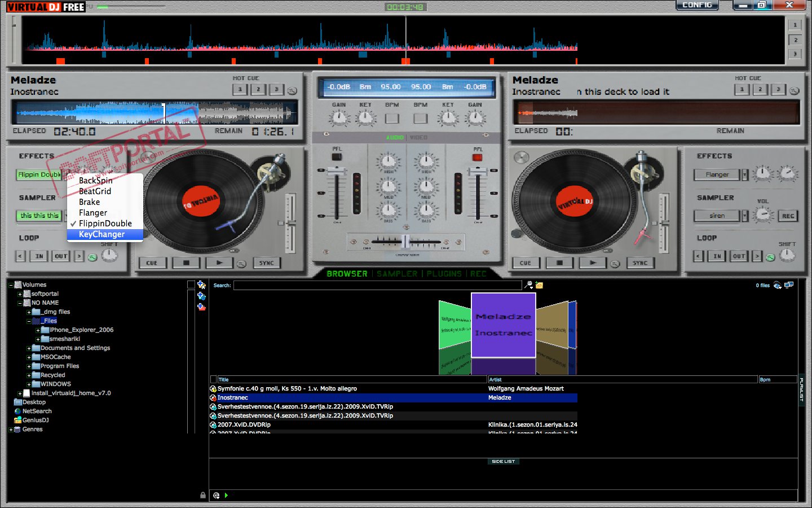
Task: Expand the _dmg files folder
Action: pos(29,312)
